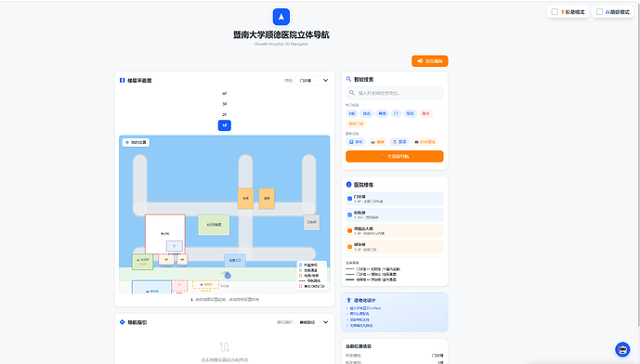
Task: Select floor 3F
Action: pos(225,104)
